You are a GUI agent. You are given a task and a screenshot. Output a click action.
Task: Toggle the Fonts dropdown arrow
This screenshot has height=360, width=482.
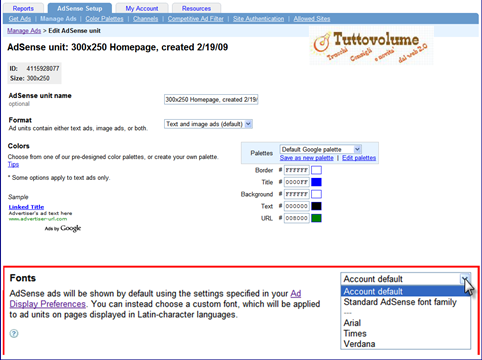click(x=465, y=279)
